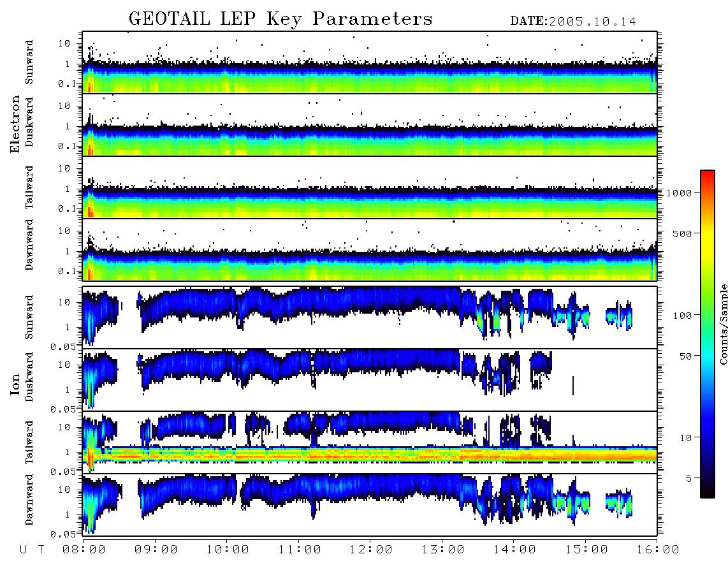
Task: Click the Ion Duskward spectrogram panel
Action: click(370, 380)
